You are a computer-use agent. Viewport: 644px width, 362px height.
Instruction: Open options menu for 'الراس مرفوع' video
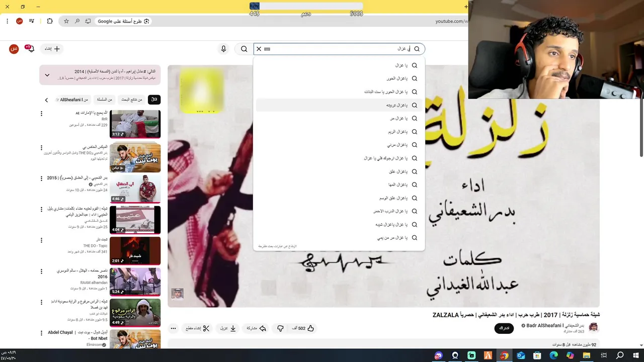point(41,302)
